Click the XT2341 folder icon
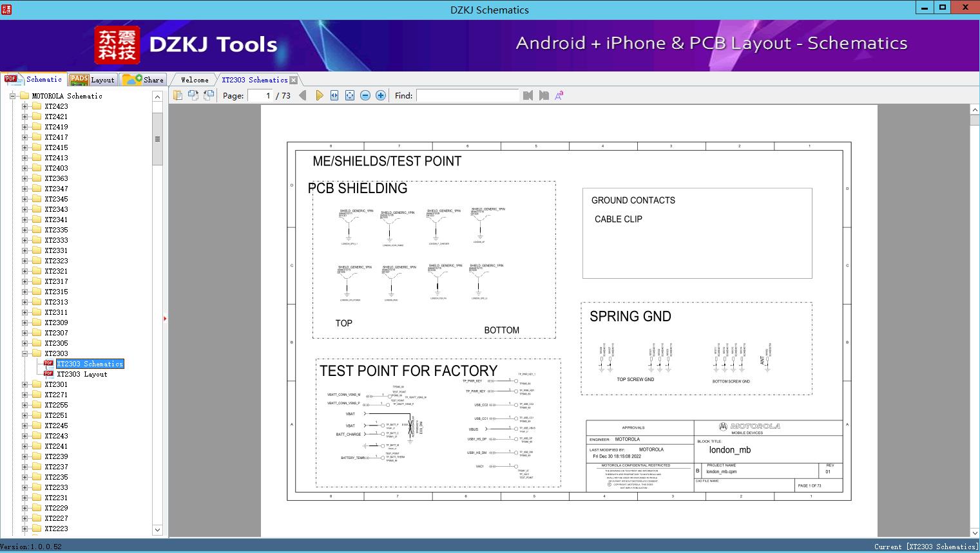This screenshot has width=980, height=553. pyautogui.click(x=37, y=220)
